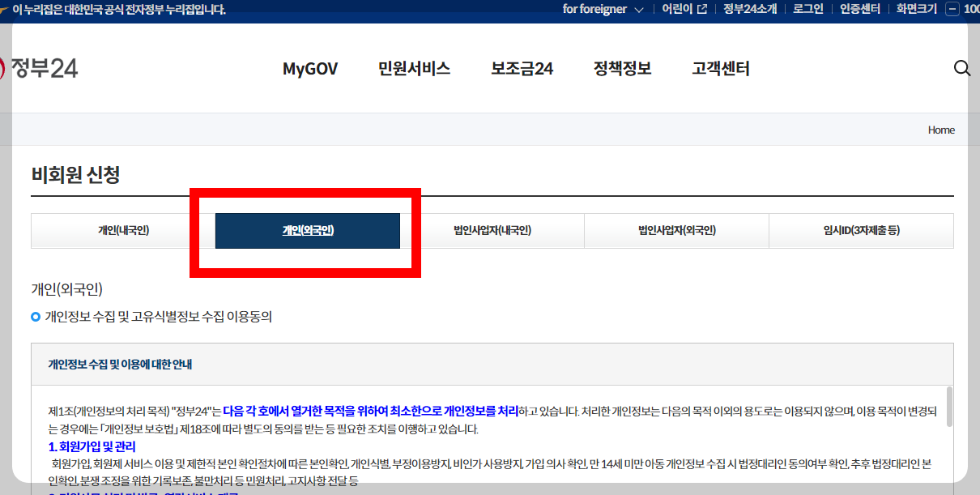Open the 고객센터 menu
Image resolution: width=980 pixels, height=495 pixels.
[721, 69]
